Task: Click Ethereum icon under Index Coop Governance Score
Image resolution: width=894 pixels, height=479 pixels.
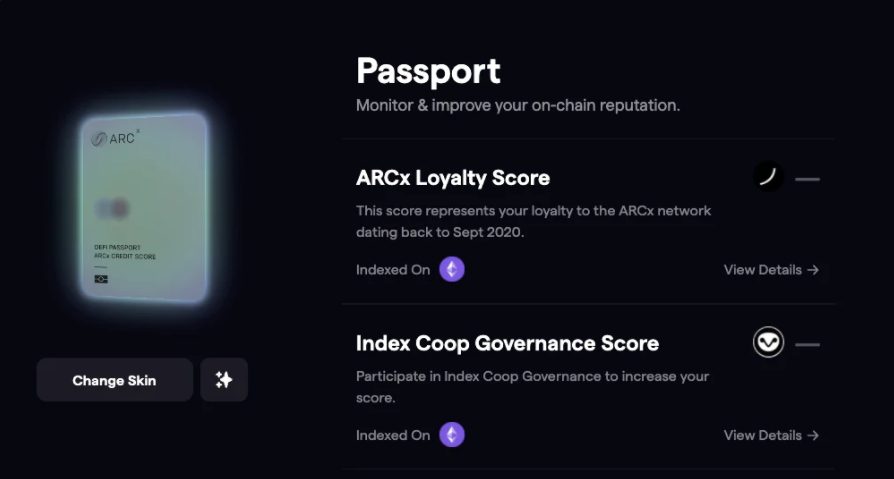Action: (x=452, y=435)
